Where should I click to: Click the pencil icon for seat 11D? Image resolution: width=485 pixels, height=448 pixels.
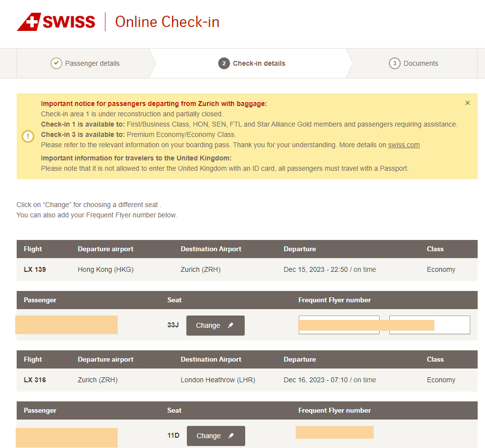tap(231, 436)
